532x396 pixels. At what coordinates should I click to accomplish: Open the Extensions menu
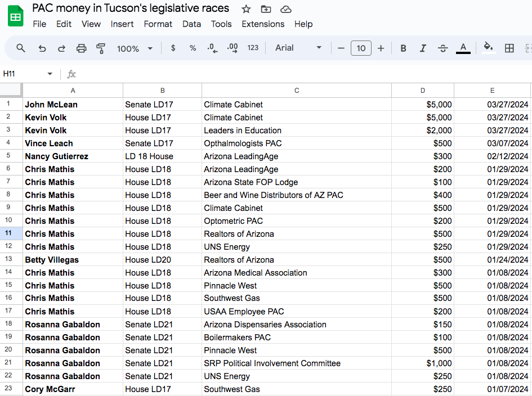[263, 24]
